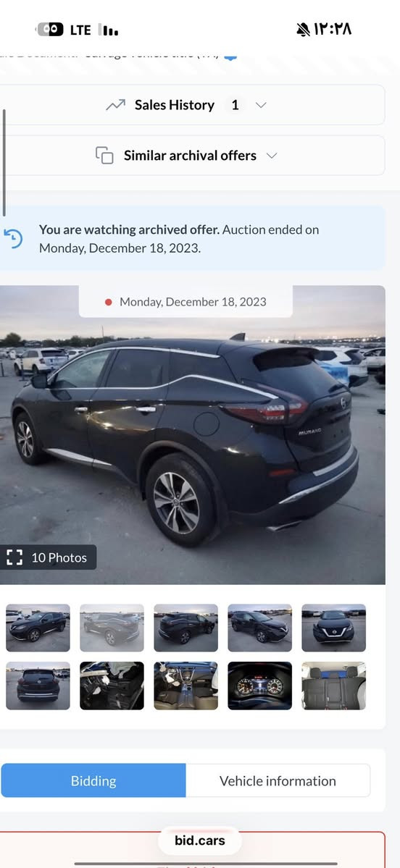
Task: Open the rear seats interior thumbnail
Action: click(333, 686)
